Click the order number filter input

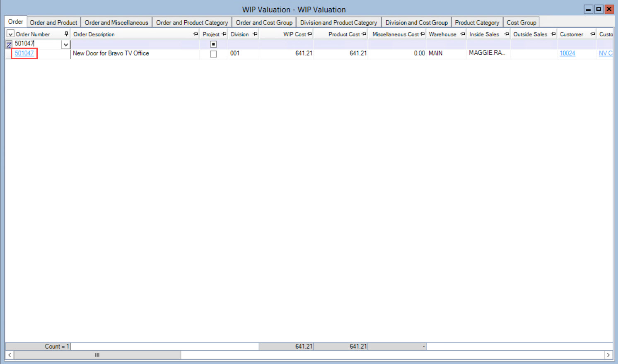tap(37, 43)
